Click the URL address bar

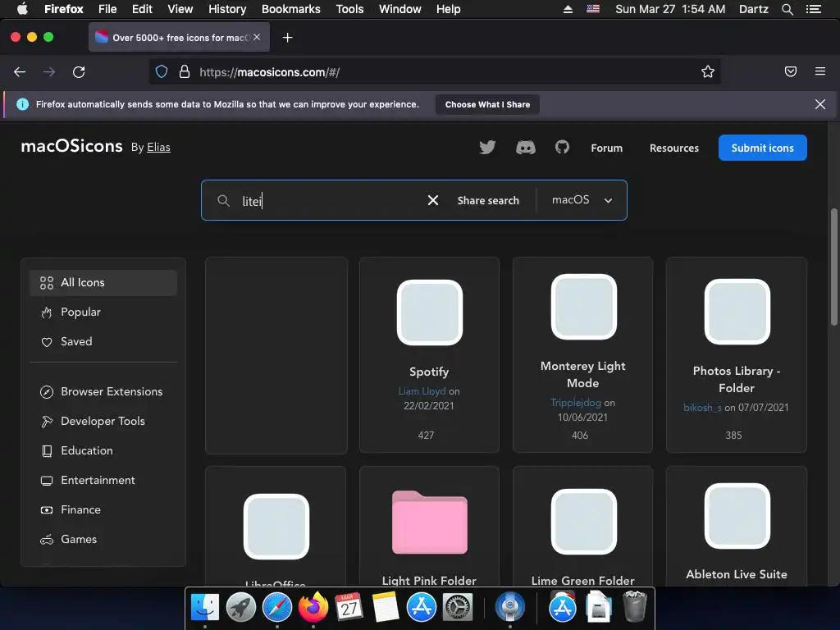click(x=434, y=72)
